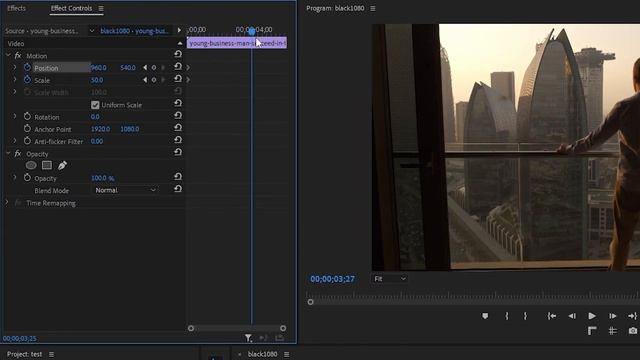The image size is (640, 360).
Task: Open the black1080 timeline panel menu
Action: [x=287, y=354]
